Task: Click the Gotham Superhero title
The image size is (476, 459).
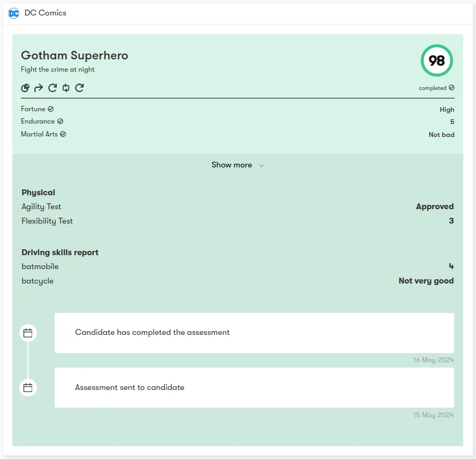Action: 74,56
